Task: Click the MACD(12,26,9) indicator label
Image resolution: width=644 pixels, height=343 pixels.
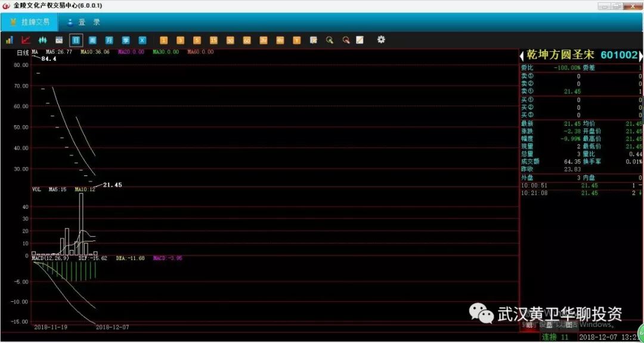Action: pyautogui.click(x=50, y=258)
